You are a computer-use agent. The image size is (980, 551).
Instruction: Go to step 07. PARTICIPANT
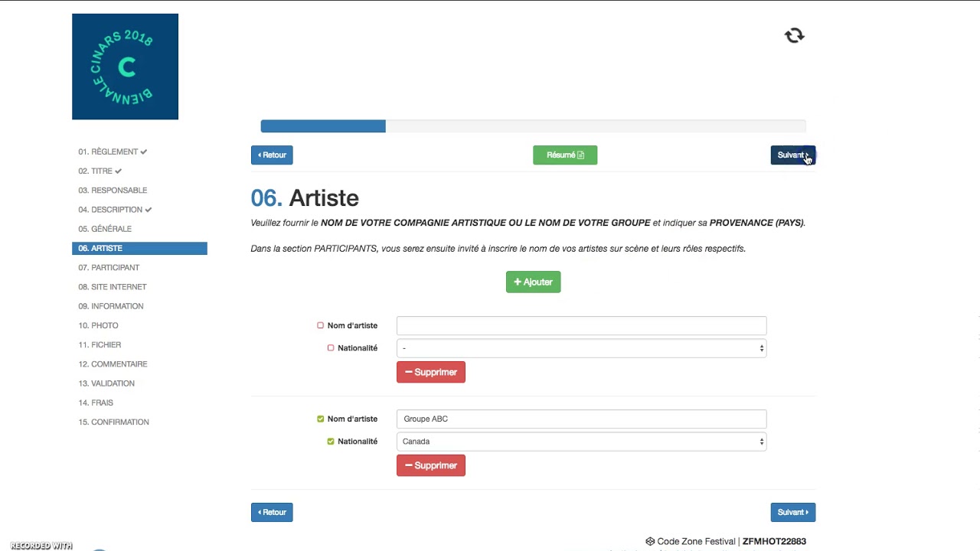[x=109, y=267]
